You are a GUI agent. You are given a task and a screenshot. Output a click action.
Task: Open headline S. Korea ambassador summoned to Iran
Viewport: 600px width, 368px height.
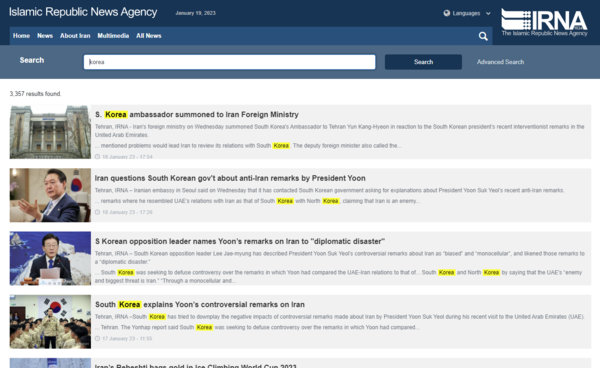pos(197,114)
